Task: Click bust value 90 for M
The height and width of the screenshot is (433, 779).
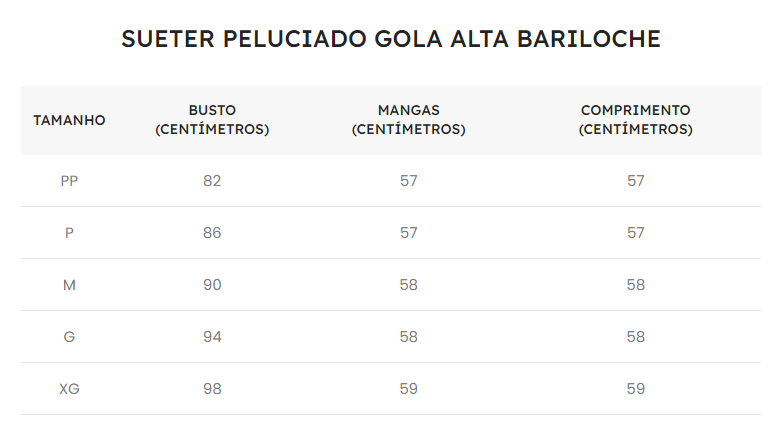Action: click(212, 285)
